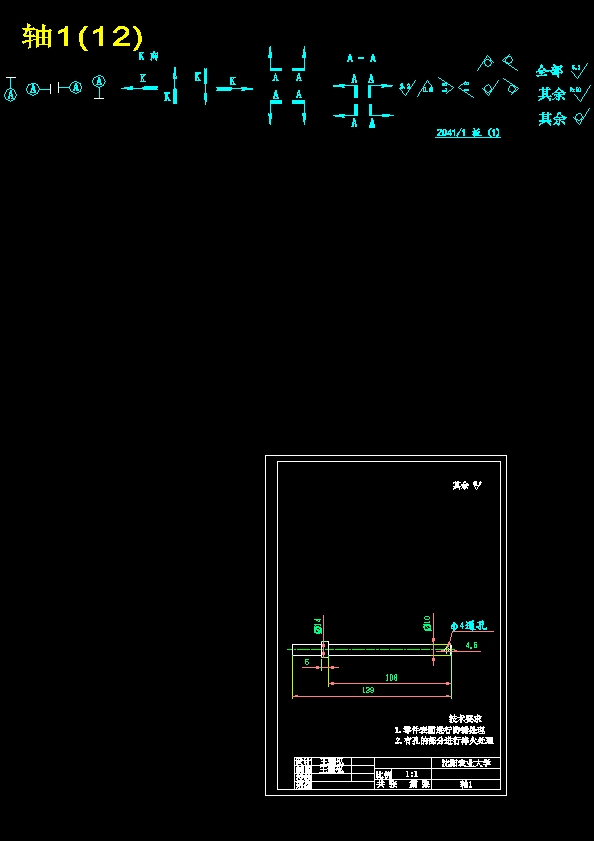The image size is (594, 841).
Task: Select lower-left A section arrow pointing left
Action: [346, 116]
